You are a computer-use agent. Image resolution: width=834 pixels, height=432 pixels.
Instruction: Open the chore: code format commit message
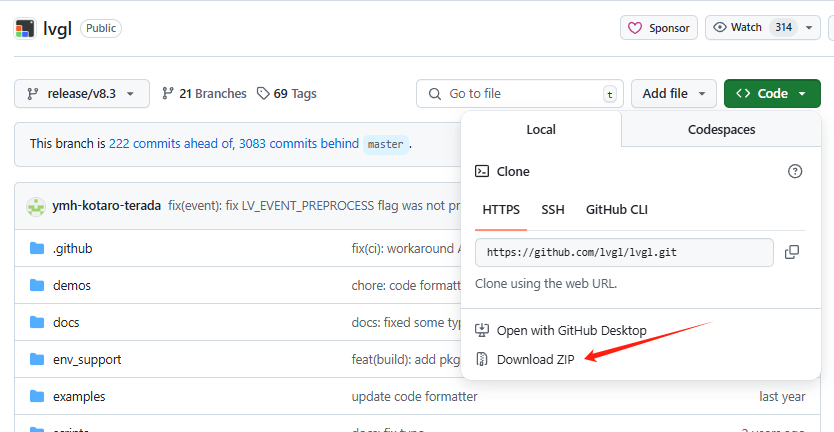pos(406,286)
